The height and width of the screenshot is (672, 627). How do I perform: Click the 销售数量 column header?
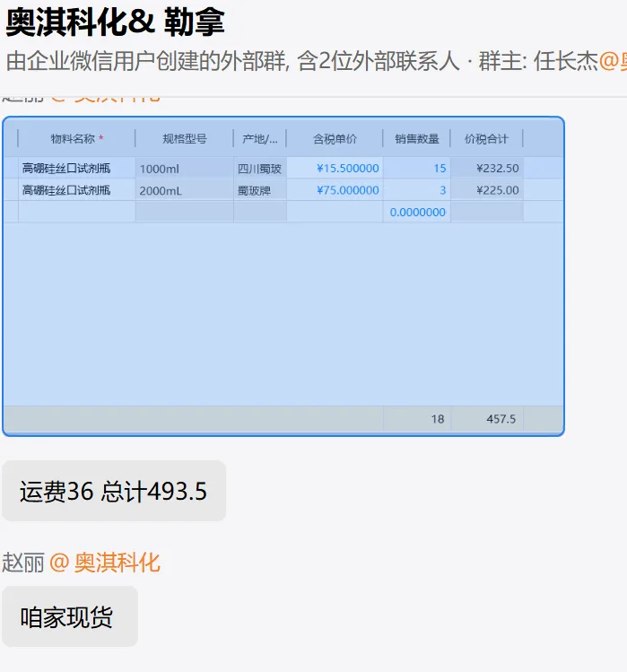[x=416, y=138]
